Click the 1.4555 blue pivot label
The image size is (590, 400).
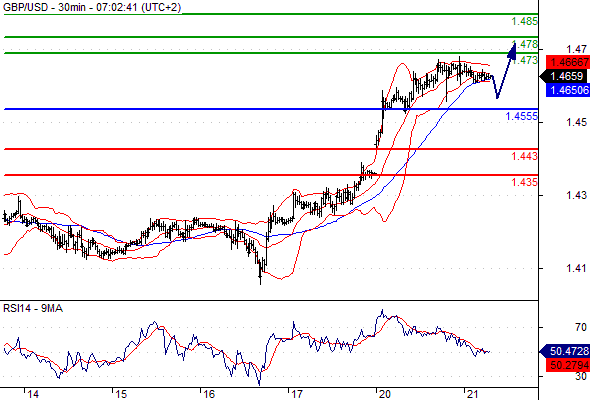(522, 116)
